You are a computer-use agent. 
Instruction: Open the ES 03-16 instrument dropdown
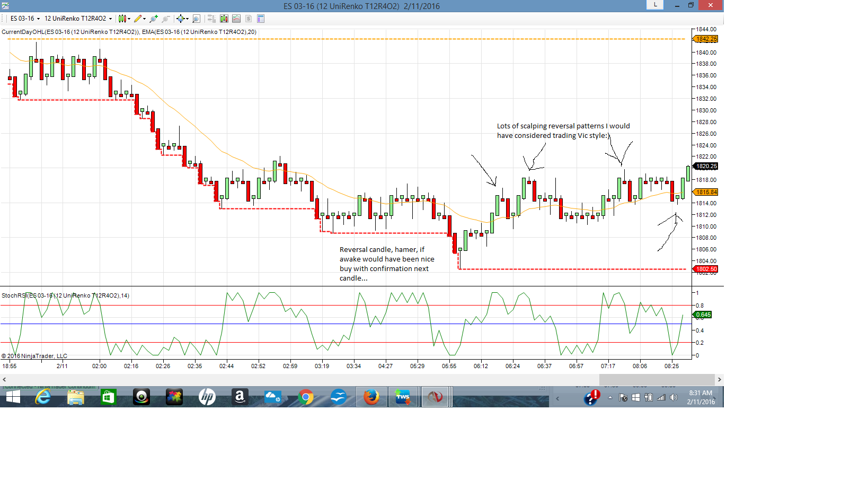pyautogui.click(x=25, y=19)
